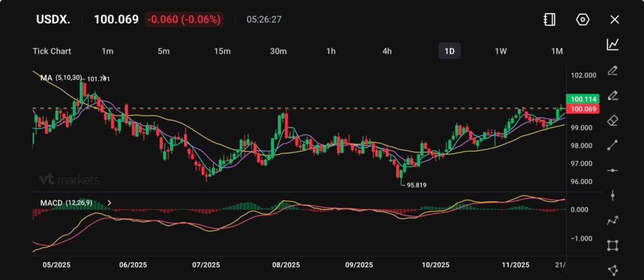Click the green 100.114 price label

583,99
